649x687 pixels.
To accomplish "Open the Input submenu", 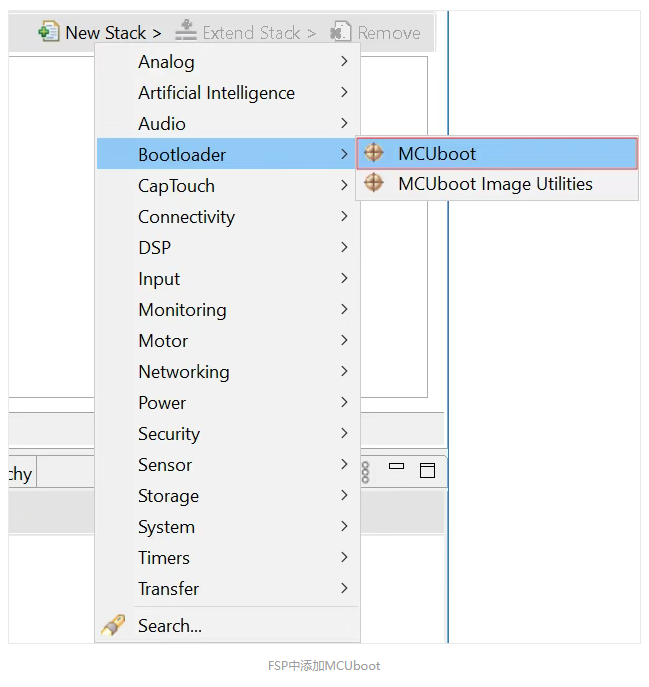I will tap(228, 279).
